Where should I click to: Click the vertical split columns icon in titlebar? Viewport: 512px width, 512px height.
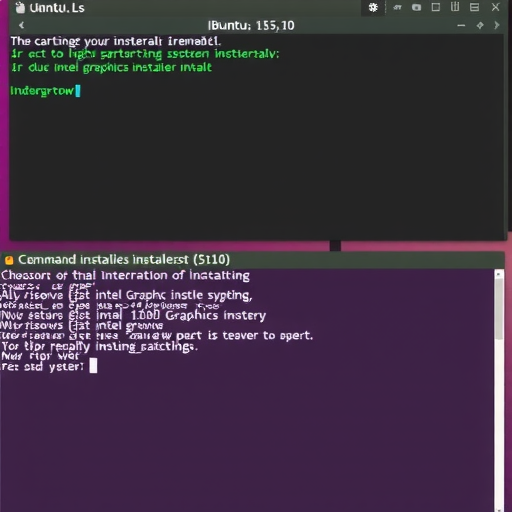455,7
